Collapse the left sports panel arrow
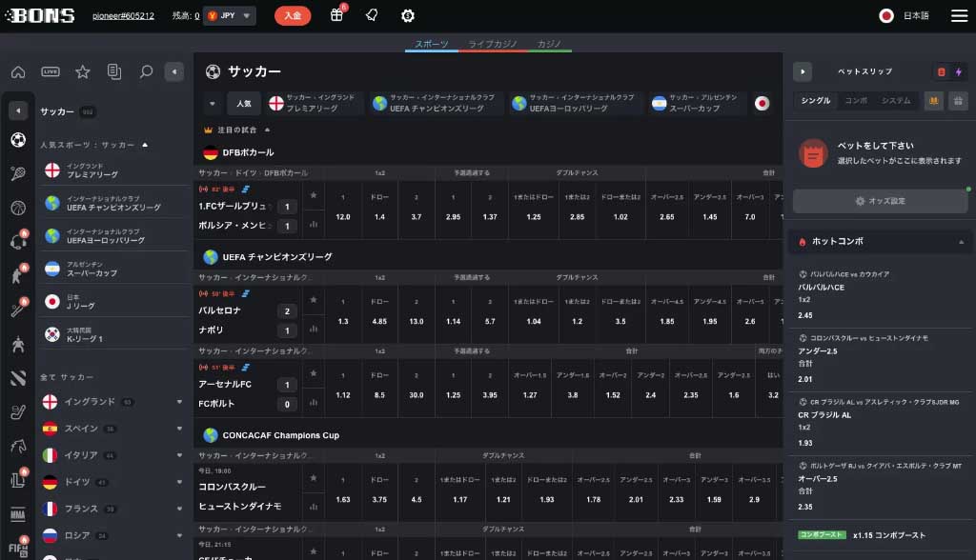Screen dimensions: 976x560 174,72
